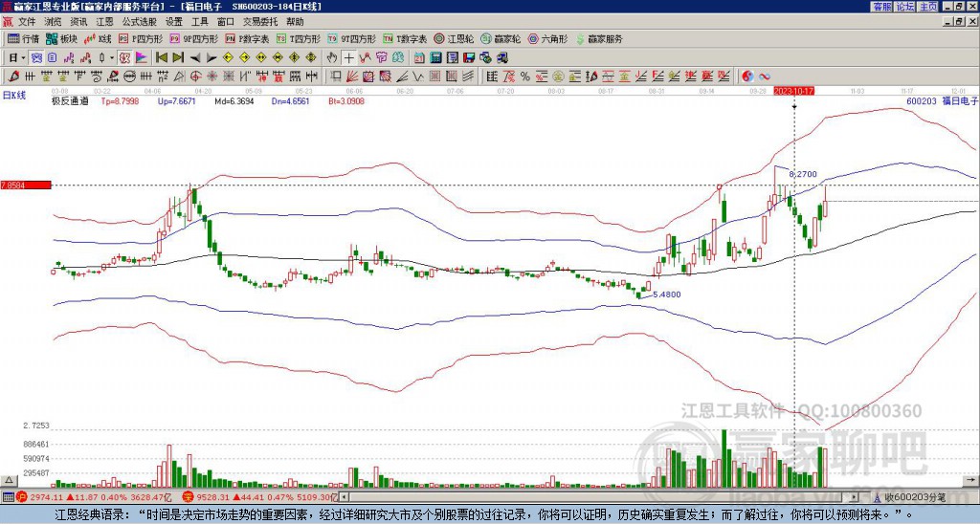Image resolution: width=980 pixels, height=524 pixels.
Task: Click the 日K线 label above the chart
Action: [14, 95]
